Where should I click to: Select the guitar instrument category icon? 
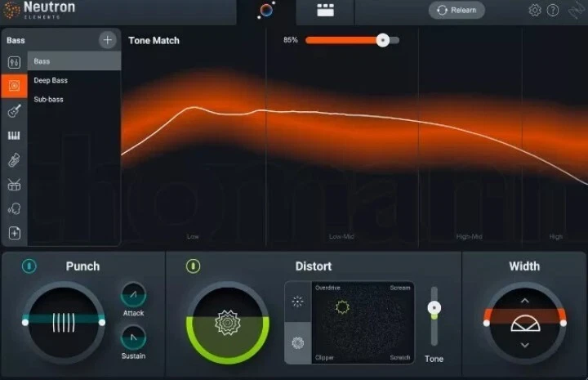(x=14, y=111)
